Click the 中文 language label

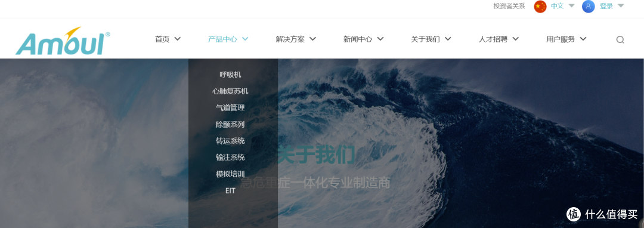point(557,6)
